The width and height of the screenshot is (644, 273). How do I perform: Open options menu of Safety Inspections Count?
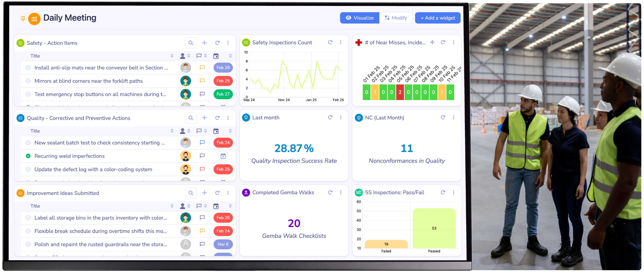(341, 42)
